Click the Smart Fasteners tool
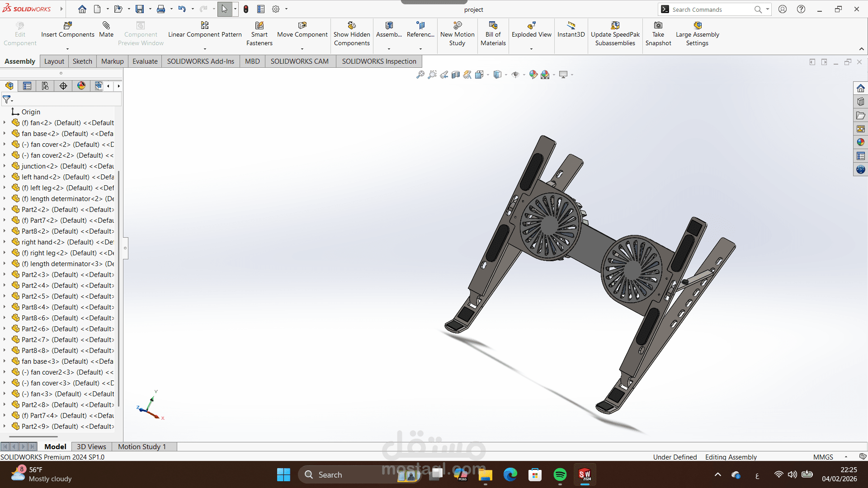Viewport: 868px width, 488px height. pyautogui.click(x=259, y=34)
